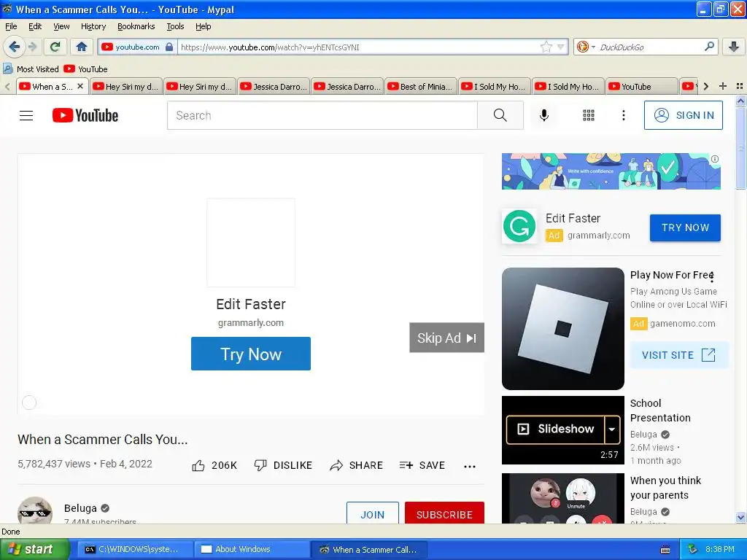Open the View menu

click(x=61, y=26)
